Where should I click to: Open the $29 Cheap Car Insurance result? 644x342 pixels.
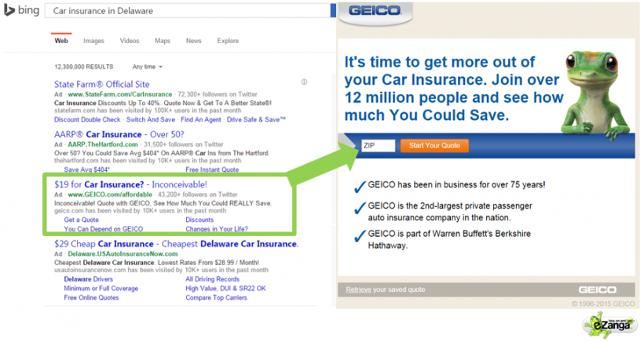pos(176,244)
